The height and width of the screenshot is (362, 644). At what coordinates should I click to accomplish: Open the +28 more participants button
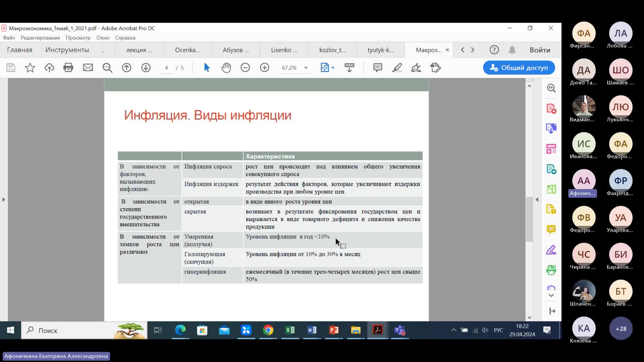621,328
